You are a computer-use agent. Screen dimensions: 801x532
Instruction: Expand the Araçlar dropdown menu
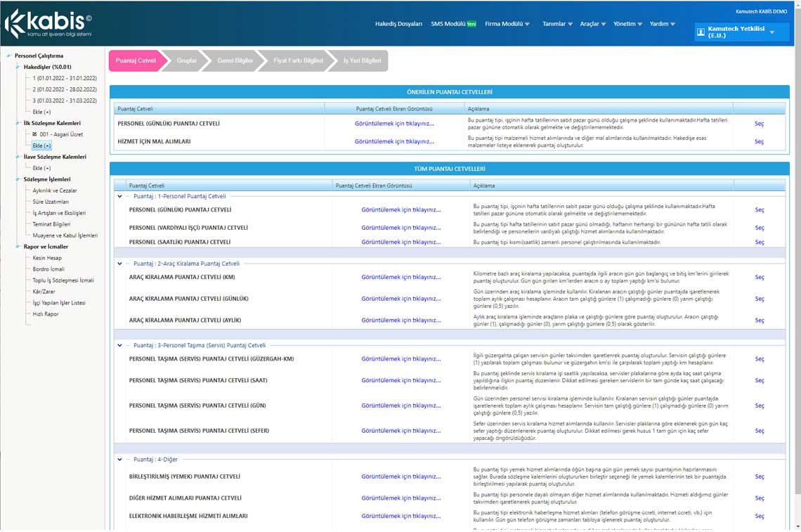coord(592,24)
